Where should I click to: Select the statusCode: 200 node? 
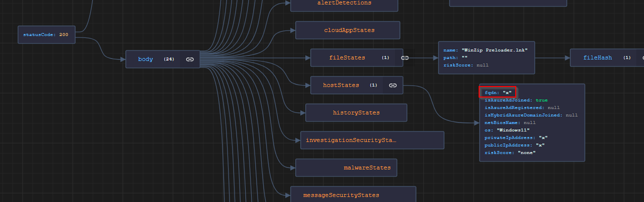(x=46, y=35)
